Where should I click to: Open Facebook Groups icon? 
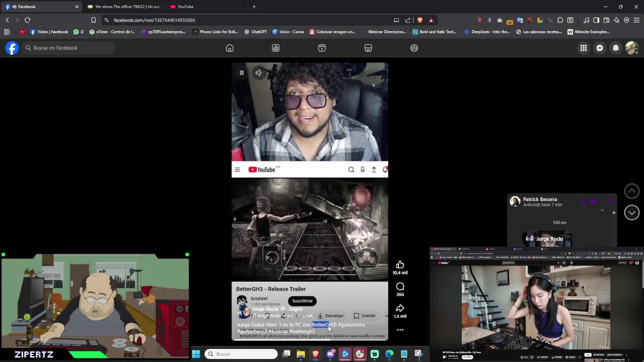tap(414, 48)
